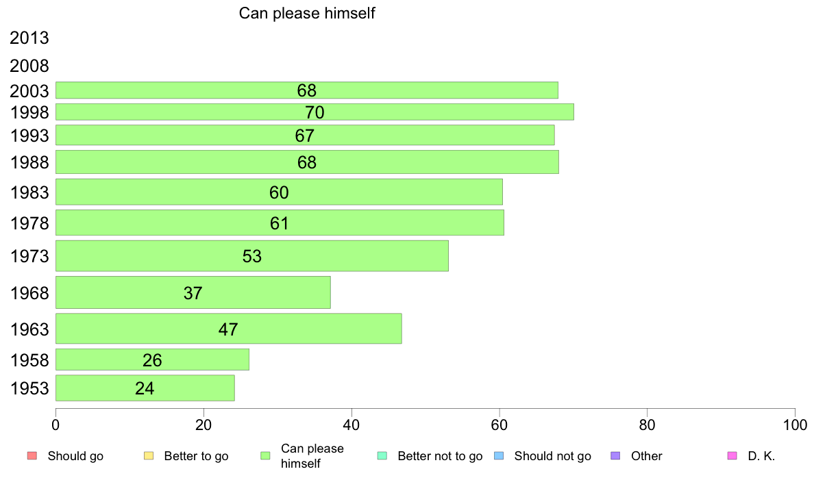Toggle the Should not go legend label
This screenshot has height=504, width=814.
[x=553, y=456]
